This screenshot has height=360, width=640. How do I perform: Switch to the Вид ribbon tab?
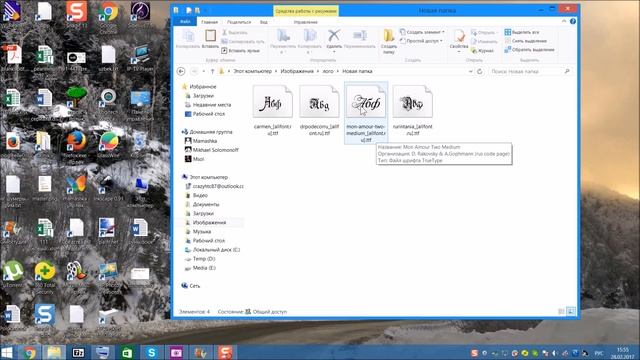264,22
